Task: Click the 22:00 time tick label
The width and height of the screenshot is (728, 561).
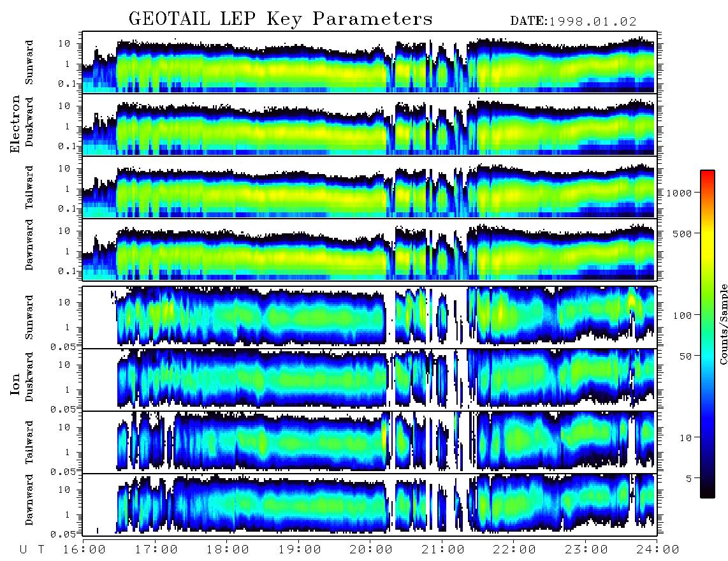Action: (514, 550)
